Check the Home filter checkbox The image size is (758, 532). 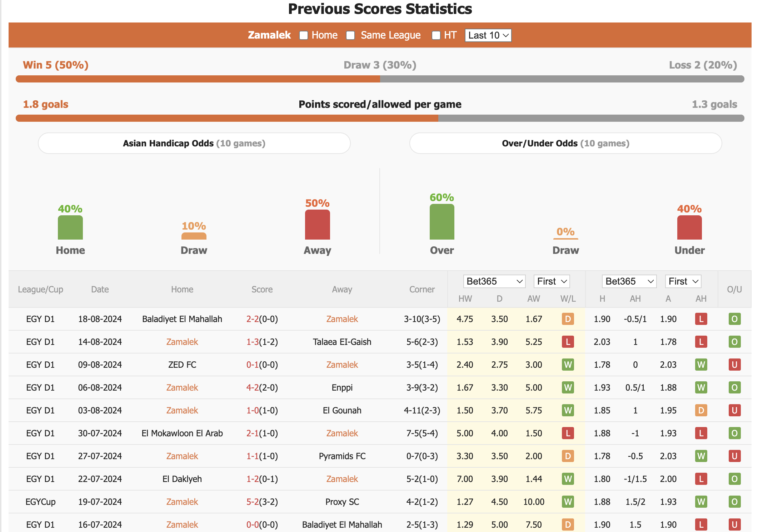tap(304, 35)
